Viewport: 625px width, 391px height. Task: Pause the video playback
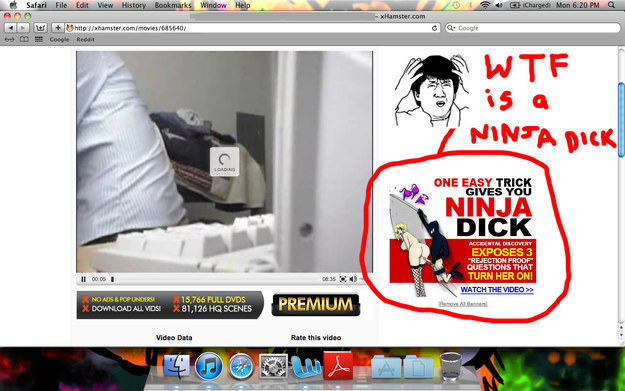83,279
